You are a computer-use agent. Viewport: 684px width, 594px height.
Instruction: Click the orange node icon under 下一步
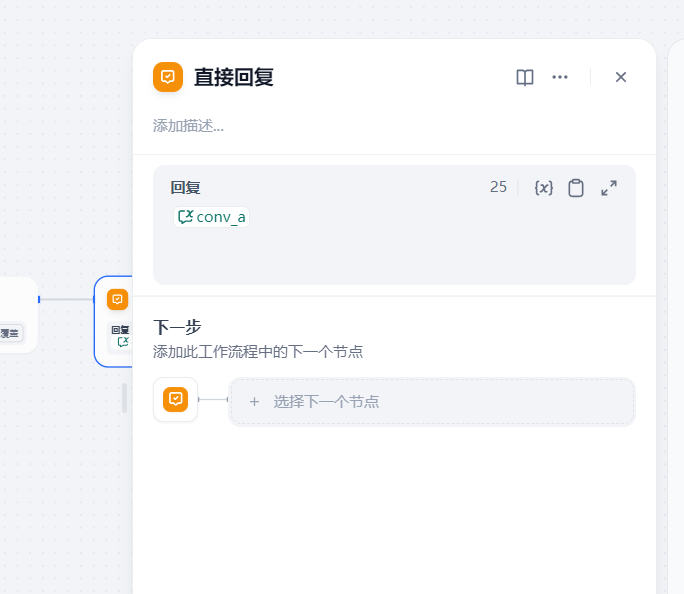(x=176, y=400)
